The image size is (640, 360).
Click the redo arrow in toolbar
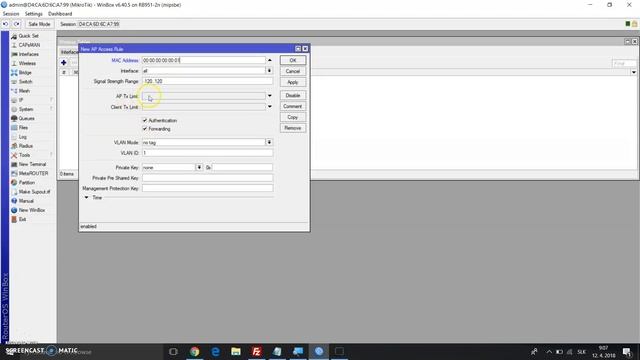[x=17, y=24]
